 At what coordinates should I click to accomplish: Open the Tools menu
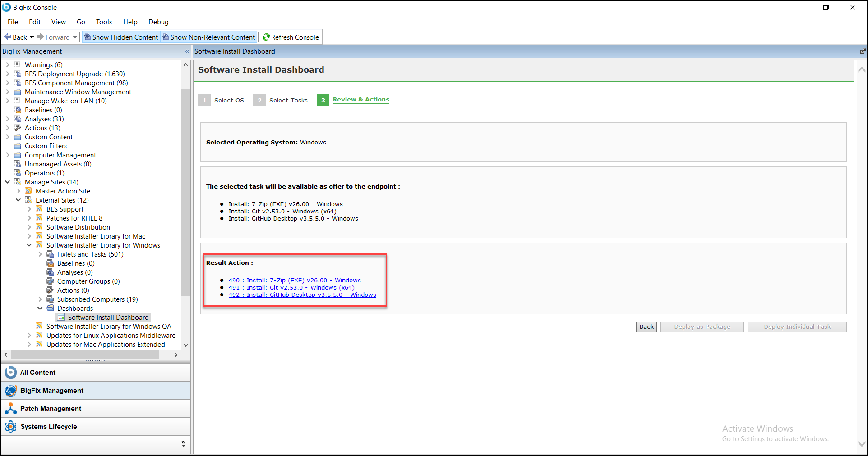point(104,22)
